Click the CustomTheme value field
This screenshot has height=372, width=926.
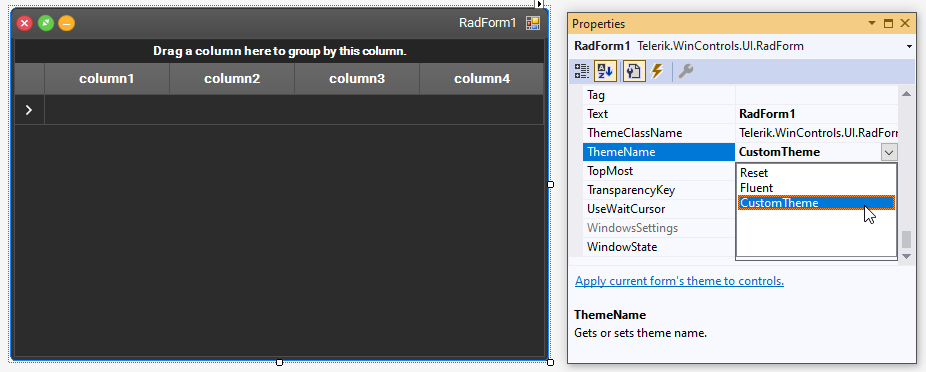(x=808, y=152)
